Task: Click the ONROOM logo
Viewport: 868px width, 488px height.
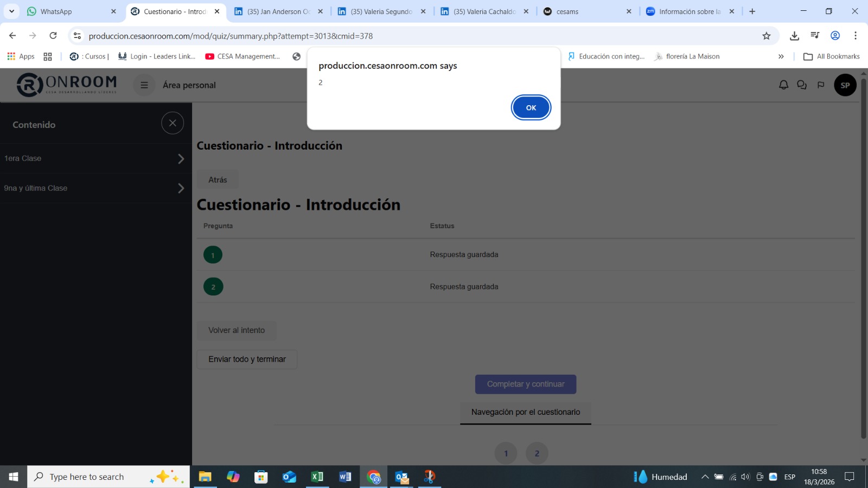Action: [x=67, y=85]
